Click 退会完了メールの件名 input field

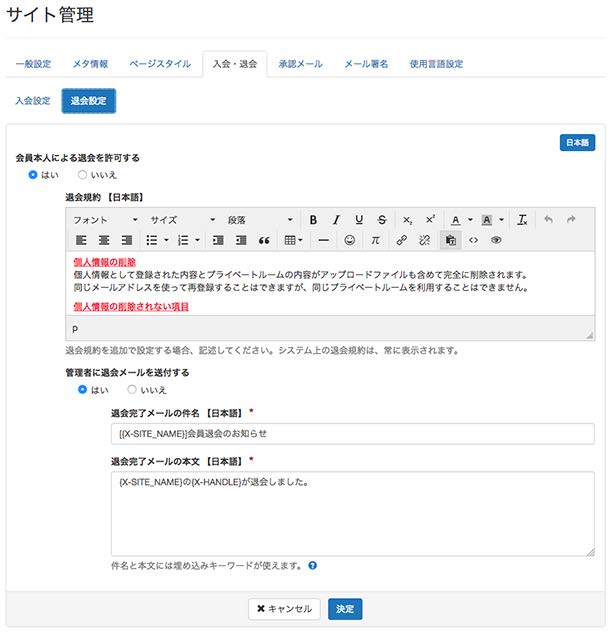point(353,434)
